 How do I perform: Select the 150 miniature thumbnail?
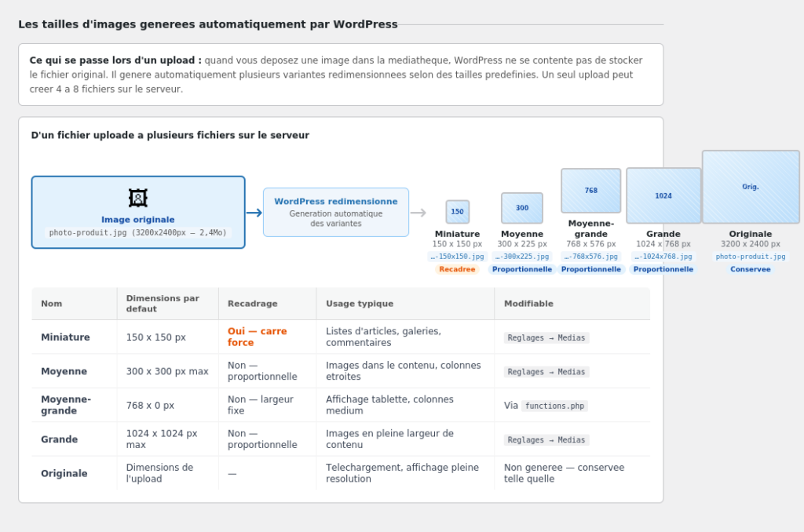point(458,212)
